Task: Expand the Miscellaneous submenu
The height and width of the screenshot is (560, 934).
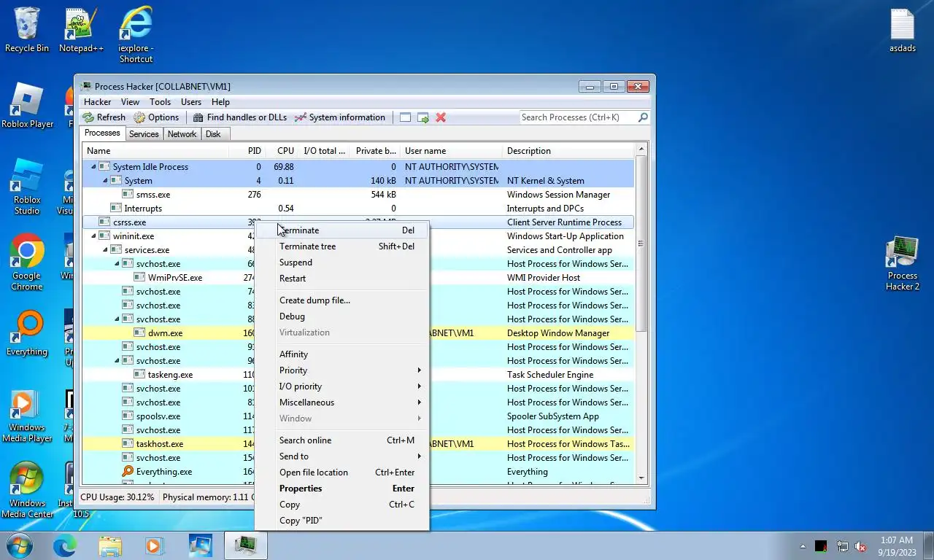Action: pos(341,402)
